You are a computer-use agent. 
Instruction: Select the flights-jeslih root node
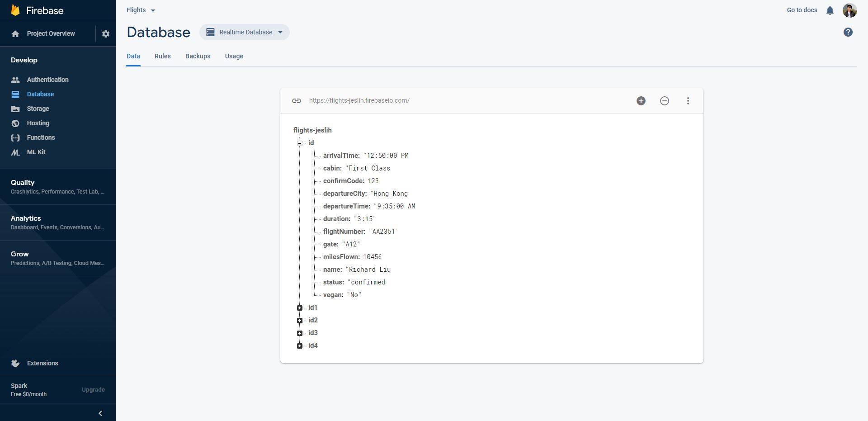[312, 130]
